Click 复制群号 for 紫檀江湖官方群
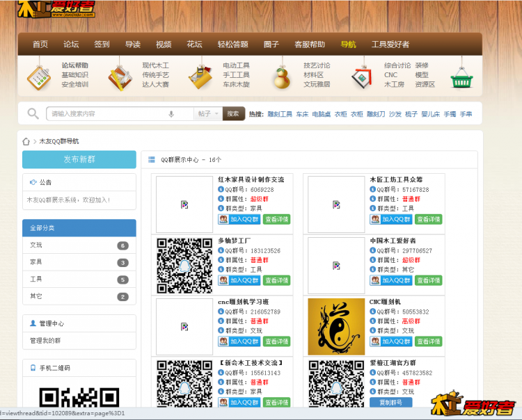This screenshot has height=420, width=522. (391, 403)
